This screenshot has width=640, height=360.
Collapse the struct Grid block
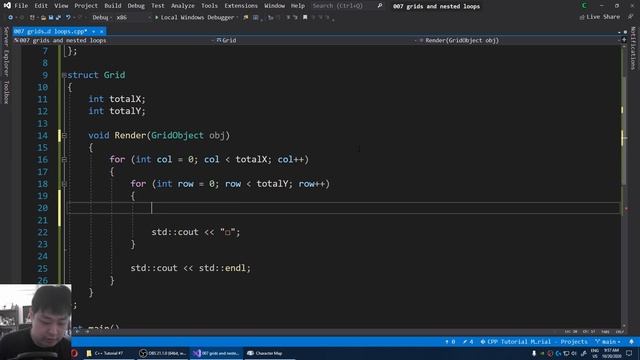click(x=64, y=75)
